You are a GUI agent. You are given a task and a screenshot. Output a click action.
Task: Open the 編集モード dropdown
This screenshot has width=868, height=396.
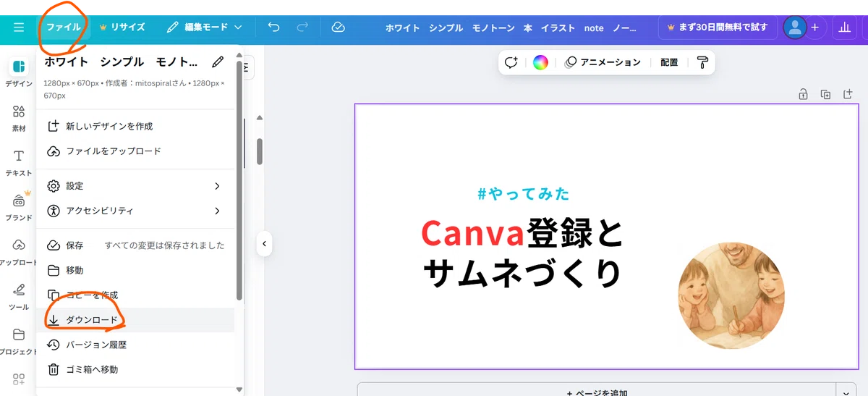pyautogui.click(x=204, y=28)
